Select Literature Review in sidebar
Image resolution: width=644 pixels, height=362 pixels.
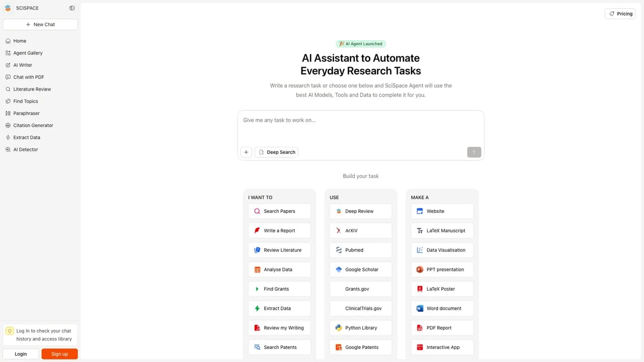(40, 89)
